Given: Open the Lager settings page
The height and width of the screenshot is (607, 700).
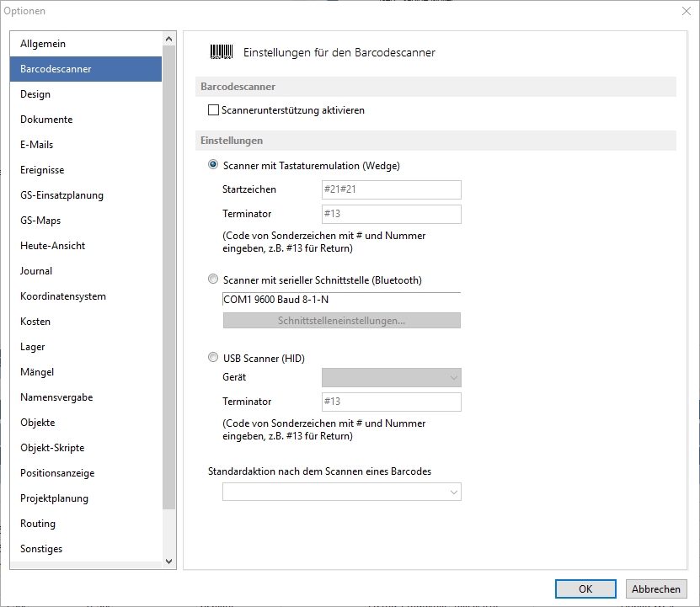Looking at the screenshot, I should tap(86, 347).
